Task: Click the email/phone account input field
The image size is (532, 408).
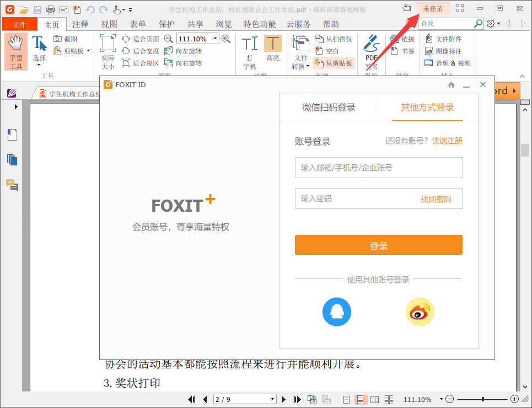Action: tap(378, 168)
